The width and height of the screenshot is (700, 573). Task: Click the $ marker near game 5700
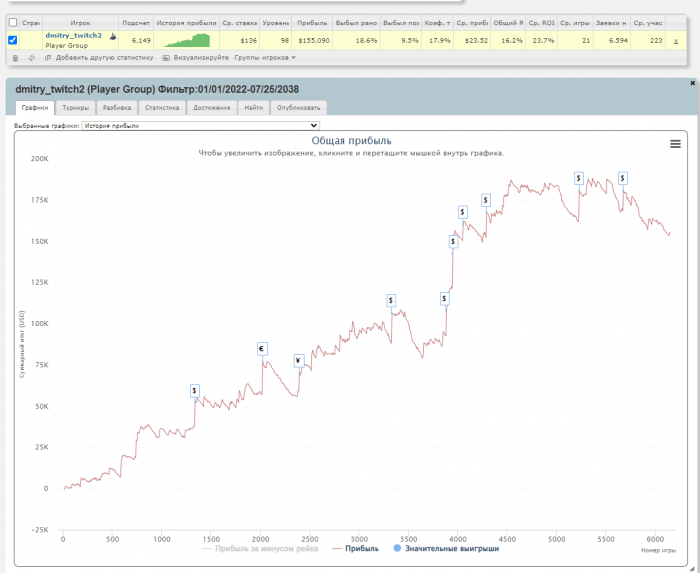pos(622,179)
